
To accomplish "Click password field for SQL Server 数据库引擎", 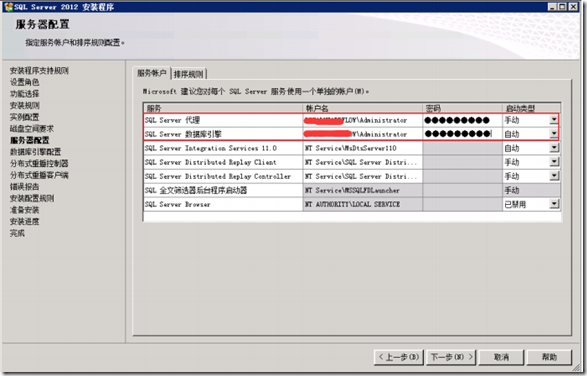I will 462,134.
